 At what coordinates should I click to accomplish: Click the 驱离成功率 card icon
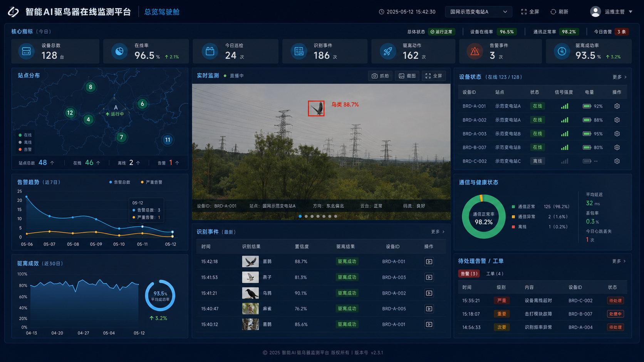click(x=562, y=51)
